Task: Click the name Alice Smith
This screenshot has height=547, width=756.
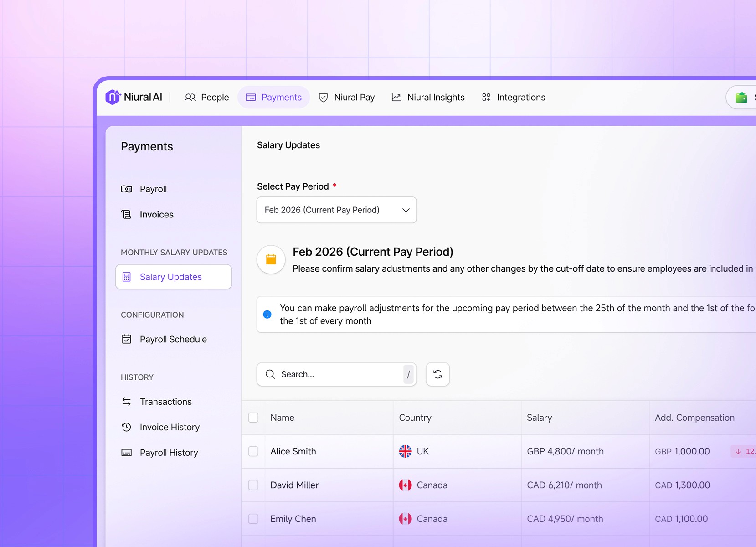Action: click(293, 451)
